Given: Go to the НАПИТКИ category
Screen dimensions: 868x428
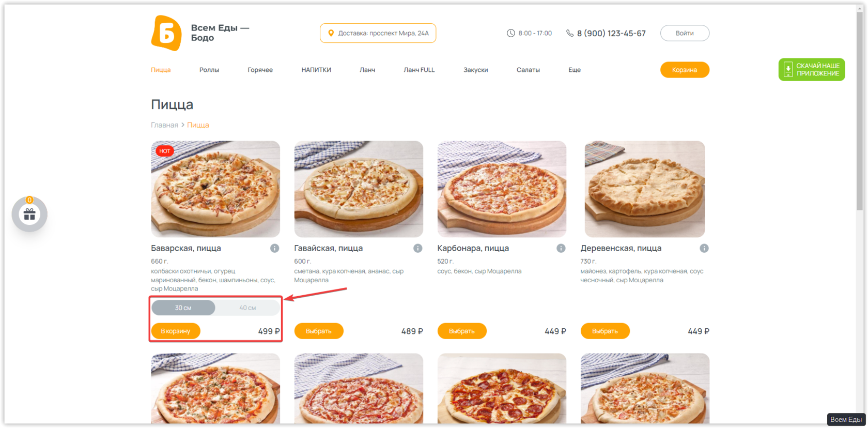Looking at the screenshot, I should point(316,70).
